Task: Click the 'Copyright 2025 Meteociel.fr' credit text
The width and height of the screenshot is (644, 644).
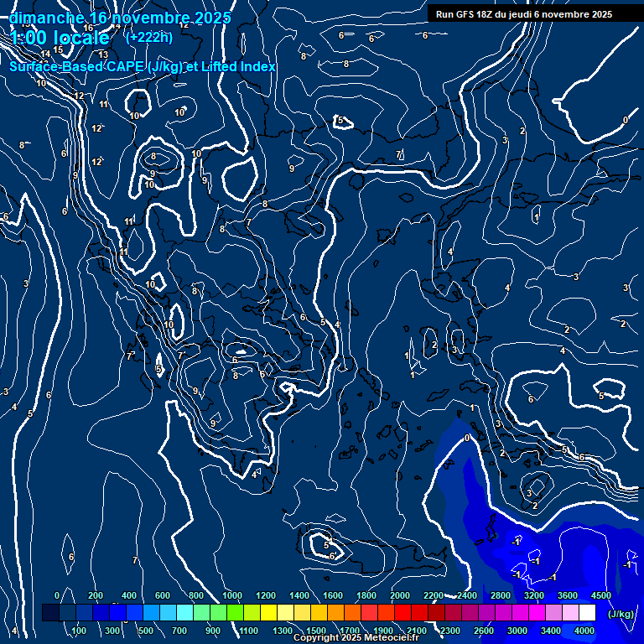Action: (356, 637)
